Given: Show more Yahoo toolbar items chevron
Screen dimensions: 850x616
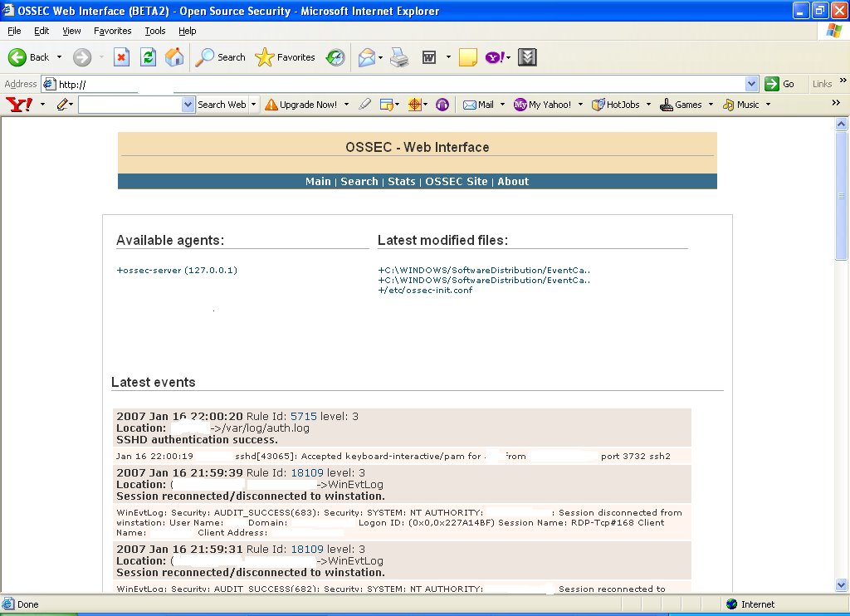Looking at the screenshot, I should click(x=836, y=102).
